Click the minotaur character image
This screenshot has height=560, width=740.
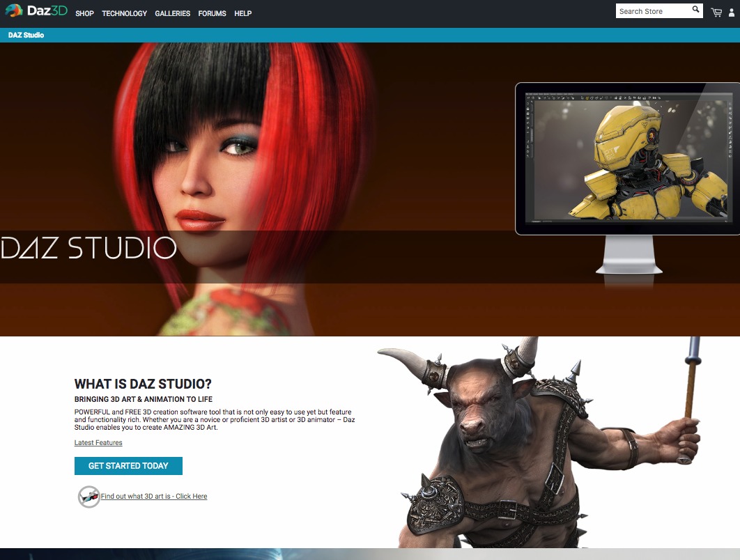(538, 442)
